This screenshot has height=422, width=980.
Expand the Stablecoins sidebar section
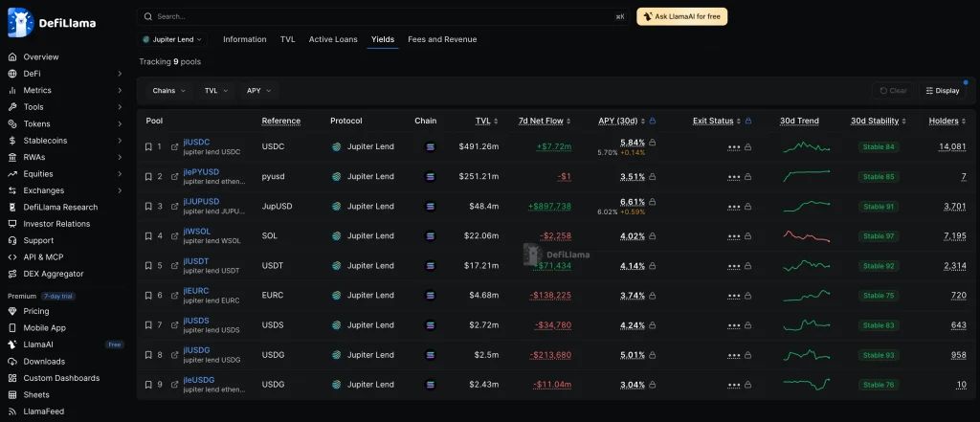point(120,141)
